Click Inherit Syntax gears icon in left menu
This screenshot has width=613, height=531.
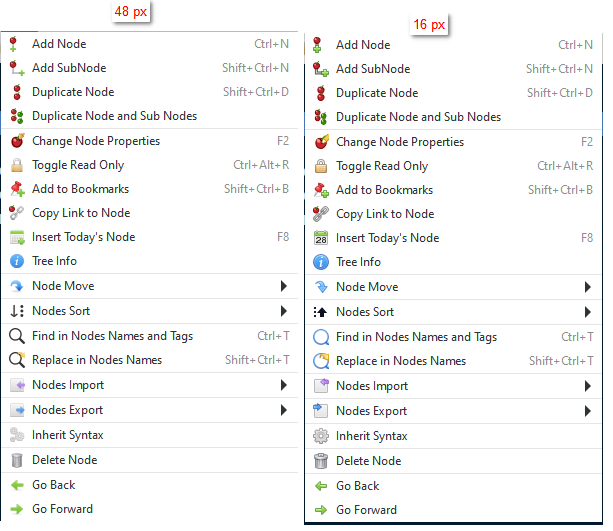click(x=17, y=435)
